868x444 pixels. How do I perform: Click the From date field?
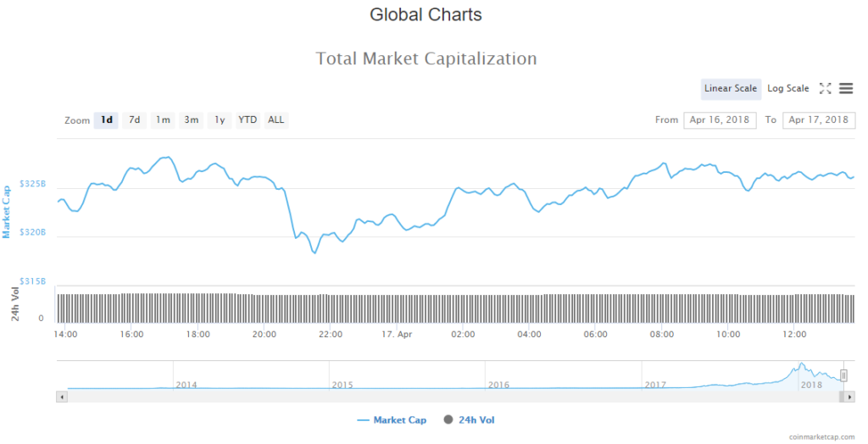(720, 120)
